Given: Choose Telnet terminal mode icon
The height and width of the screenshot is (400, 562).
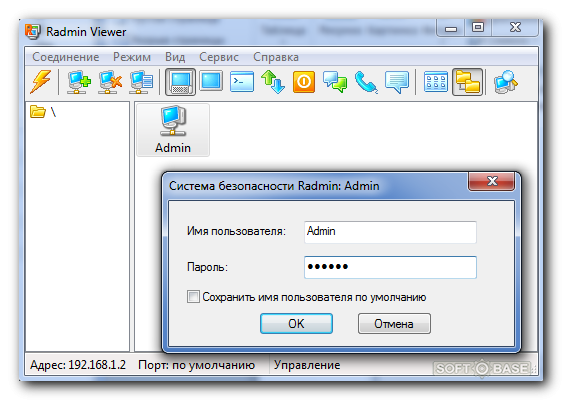Looking at the screenshot, I should (242, 82).
